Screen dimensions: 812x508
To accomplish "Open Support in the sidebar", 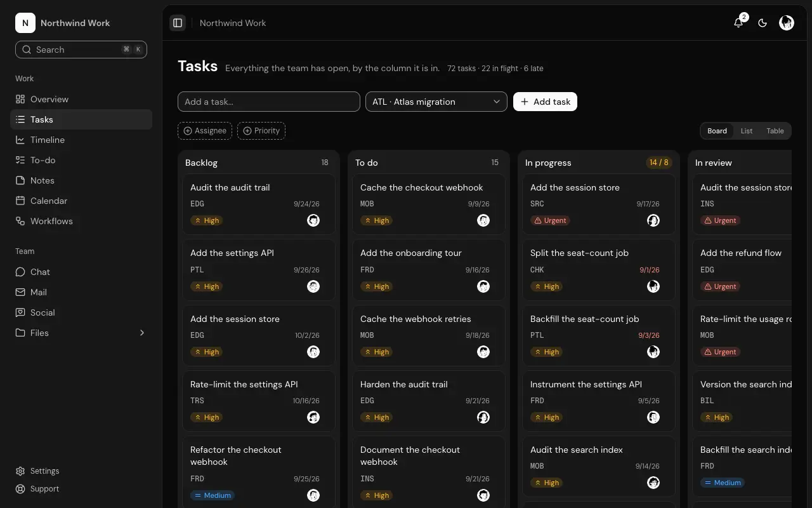I will point(81,489).
